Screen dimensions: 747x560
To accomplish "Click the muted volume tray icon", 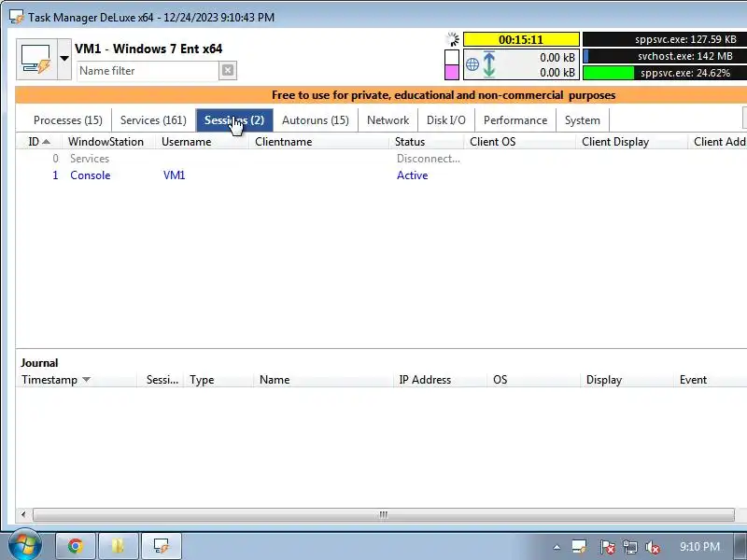I will pyautogui.click(x=652, y=547).
